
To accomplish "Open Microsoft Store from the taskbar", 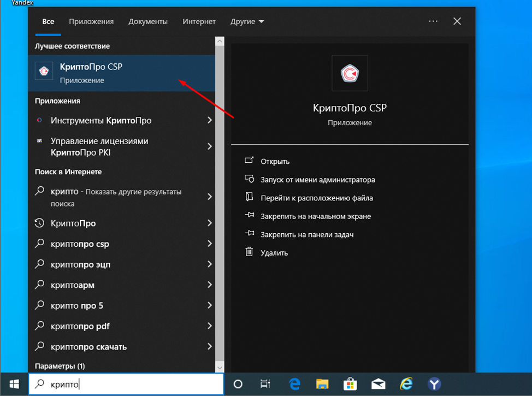I will tap(350, 384).
